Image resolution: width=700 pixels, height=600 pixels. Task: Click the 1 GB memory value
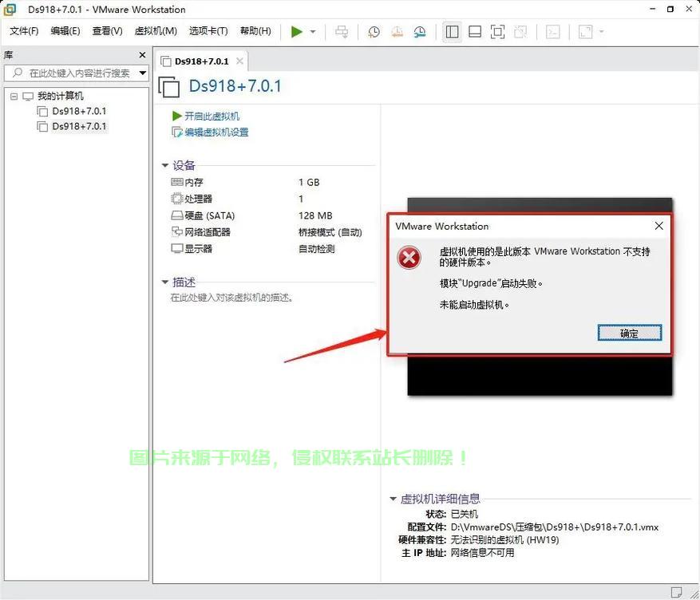309,182
